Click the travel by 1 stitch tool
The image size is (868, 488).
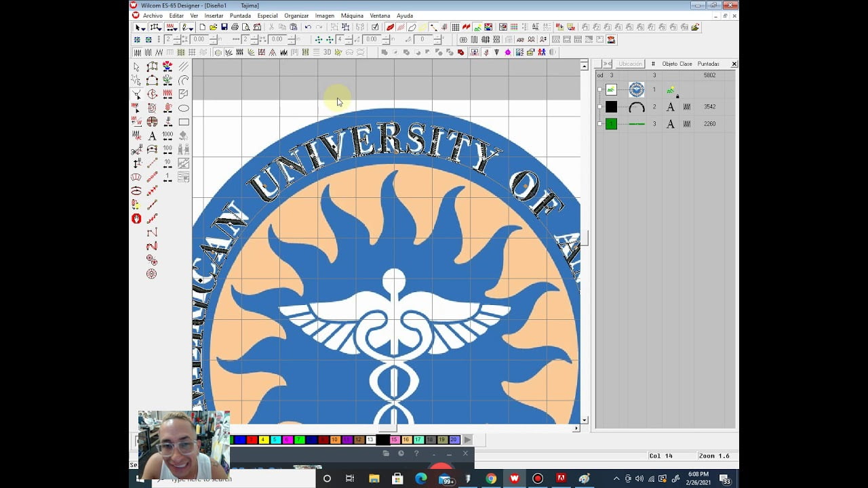pos(167,177)
